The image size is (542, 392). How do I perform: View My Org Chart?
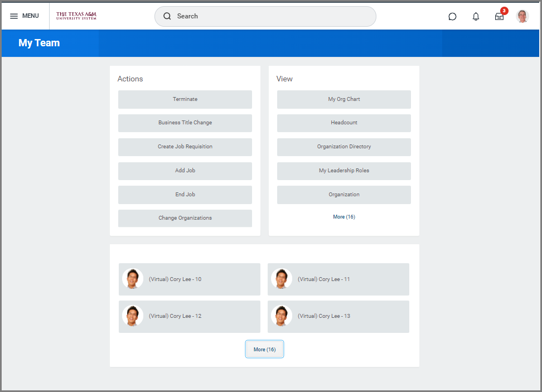344,99
